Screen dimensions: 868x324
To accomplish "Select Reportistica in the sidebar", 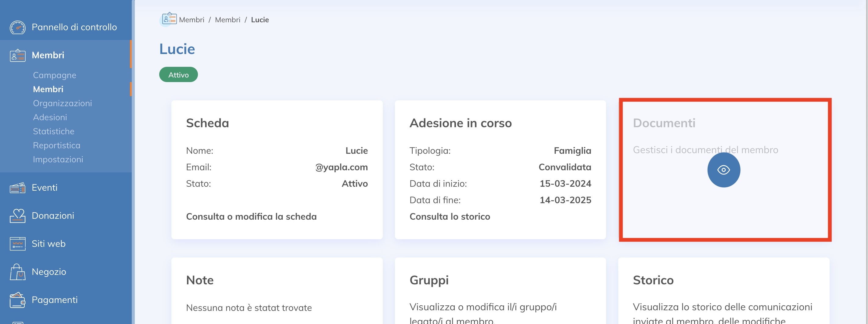I will [x=57, y=145].
